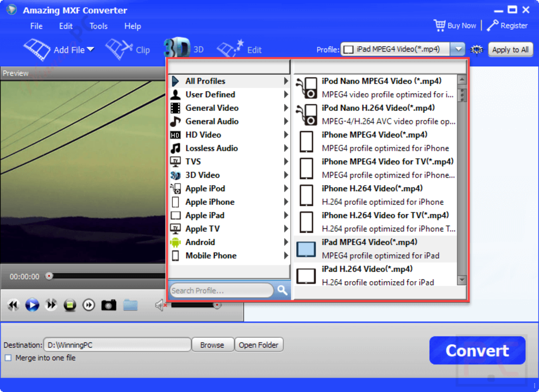The height and width of the screenshot is (392, 539).
Task: Click the iPod Nano H.264 Video profile icon
Action: [306, 115]
